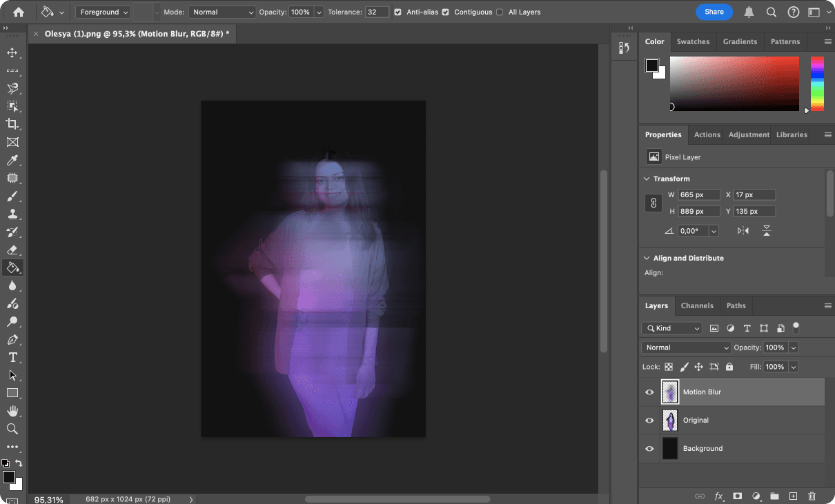
Task: Select the Type tool
Action: click(x=12, y=357)
